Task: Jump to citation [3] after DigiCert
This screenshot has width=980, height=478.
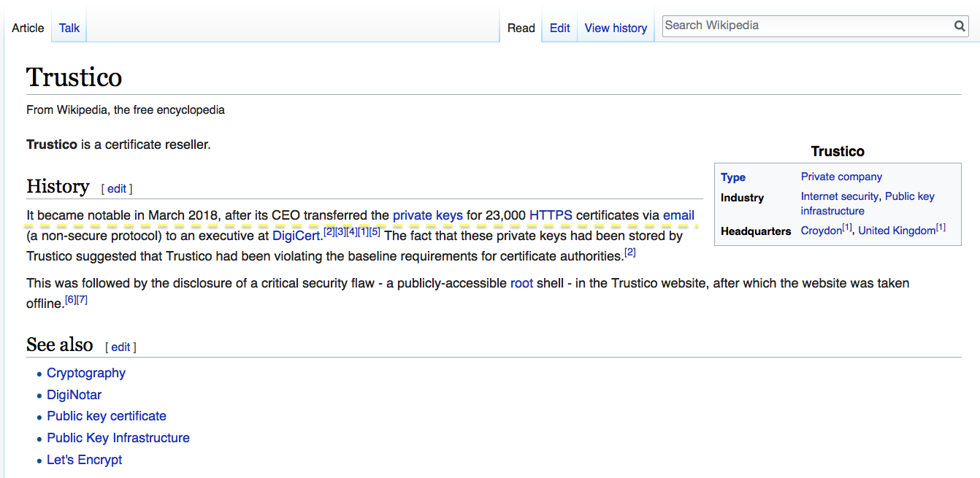Action: point(340,232)
